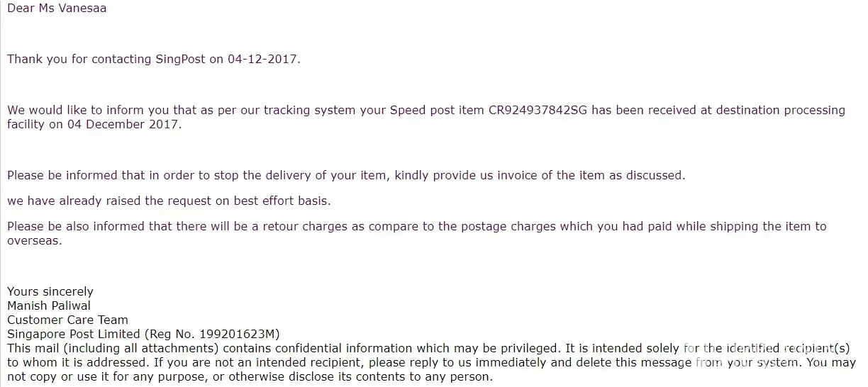Screen dimensions: 868x387
Task: Click the date 04-12-2017 in the first line
Action: click(263, 60)
